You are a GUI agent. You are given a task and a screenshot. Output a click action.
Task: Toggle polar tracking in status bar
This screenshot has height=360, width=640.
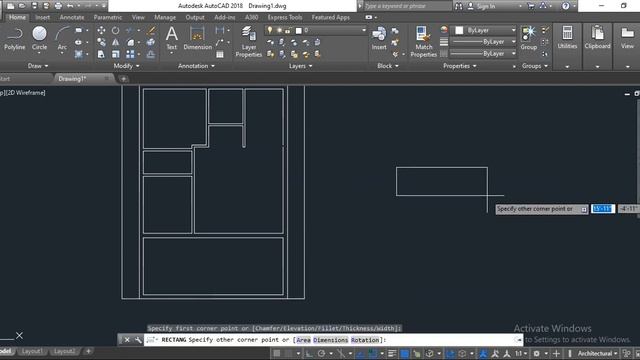pyautogui.click(x=321, y=353)
